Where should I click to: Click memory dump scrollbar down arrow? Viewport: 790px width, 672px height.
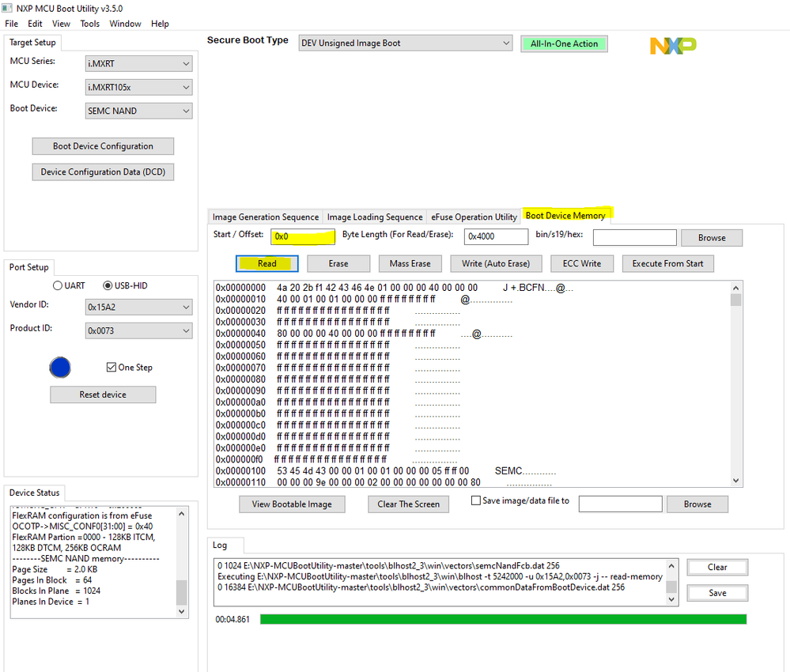coord(735,481)
